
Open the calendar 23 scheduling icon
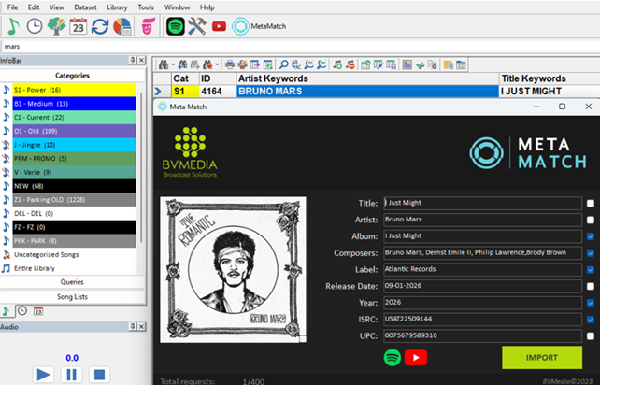point(78,27)
